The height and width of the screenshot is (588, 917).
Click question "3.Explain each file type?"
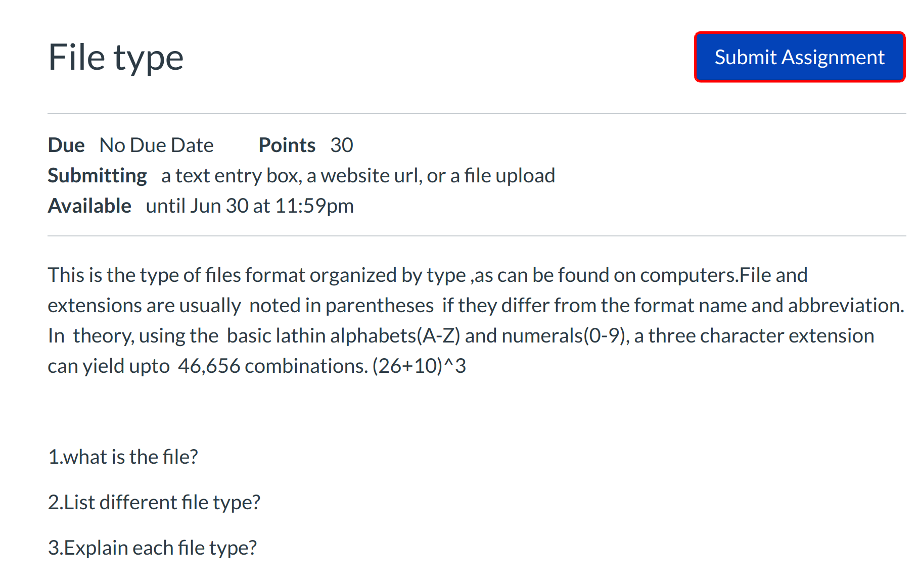pyautogui.click(x=152, y=548)
